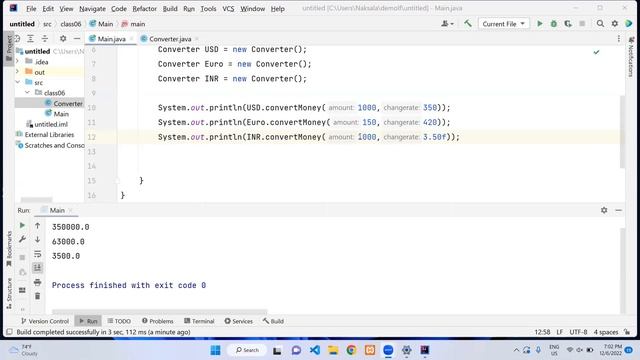Open the Notifications side panel
Image resolution: width=640 pixels, height=360 pixels.
631,57
